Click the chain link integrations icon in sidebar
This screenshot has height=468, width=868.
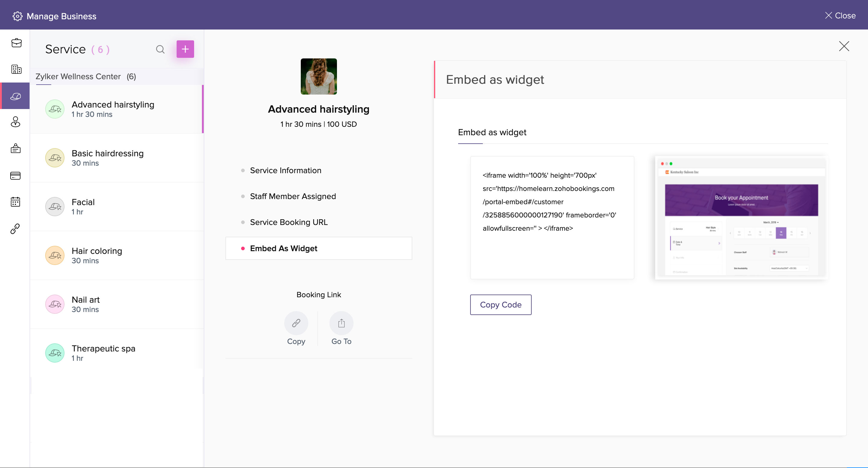pyautogui.click(x=15, y=229)
